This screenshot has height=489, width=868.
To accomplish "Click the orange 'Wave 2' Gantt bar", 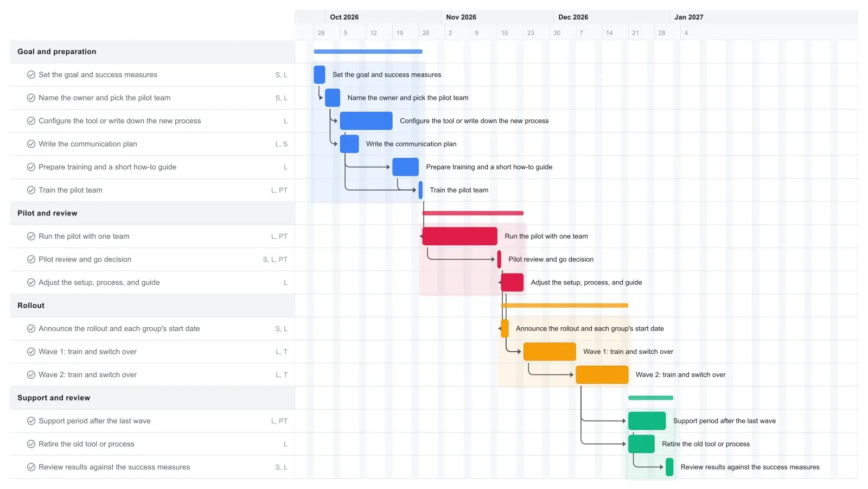I will [602, 374].
